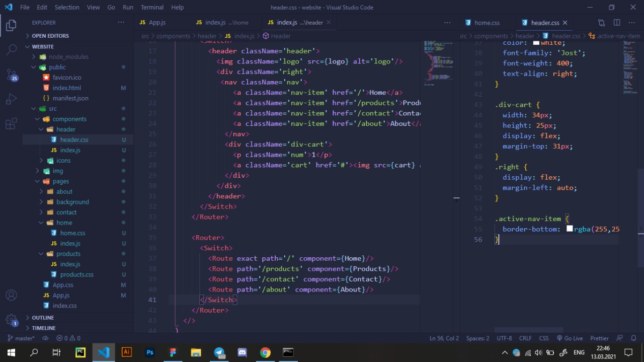Viewport: 644px width, 362px height.
Task: Open the Search view icon
Action: (x=11, y=50)
